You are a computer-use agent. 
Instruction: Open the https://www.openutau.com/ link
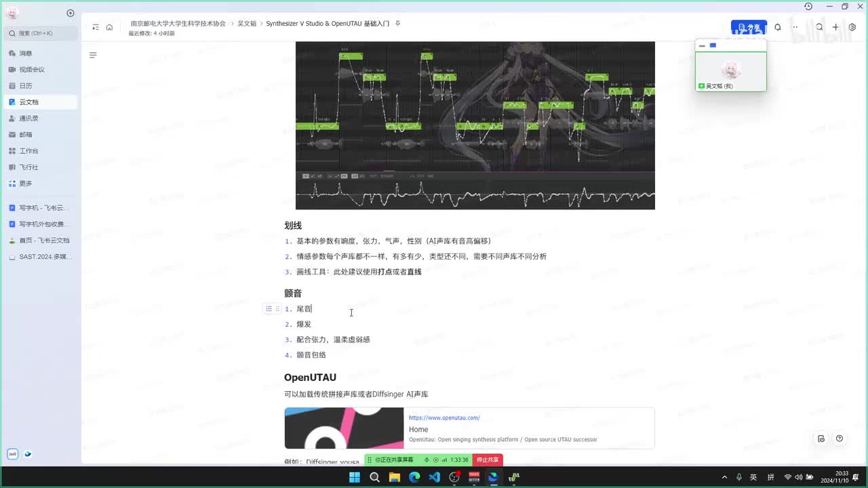coord(444,418)
